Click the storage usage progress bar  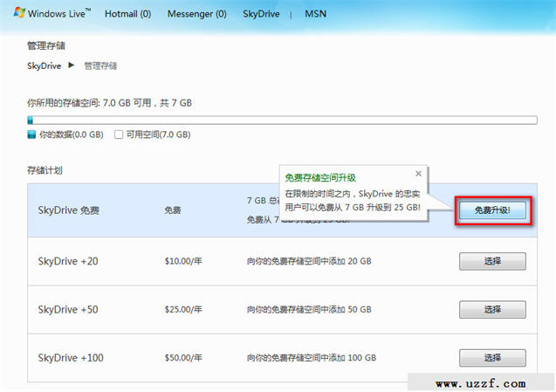pos(282,120)
